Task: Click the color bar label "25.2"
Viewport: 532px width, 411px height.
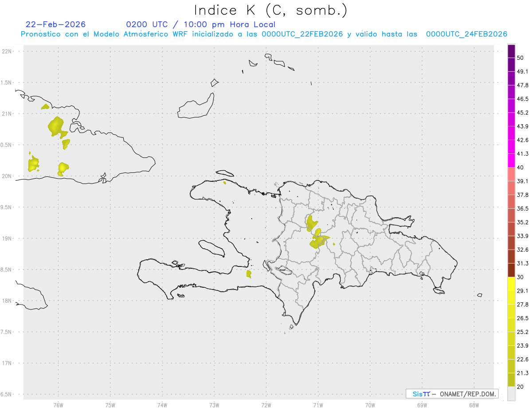Action: [x=523, y=332]
